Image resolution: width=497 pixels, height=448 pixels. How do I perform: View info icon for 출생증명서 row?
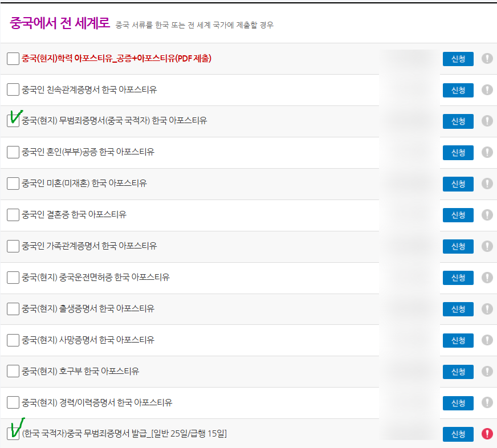tap(487, 309)
